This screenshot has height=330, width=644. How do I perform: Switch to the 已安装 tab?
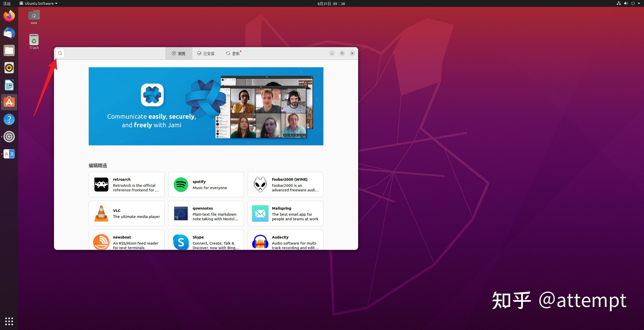pos(206,53)
